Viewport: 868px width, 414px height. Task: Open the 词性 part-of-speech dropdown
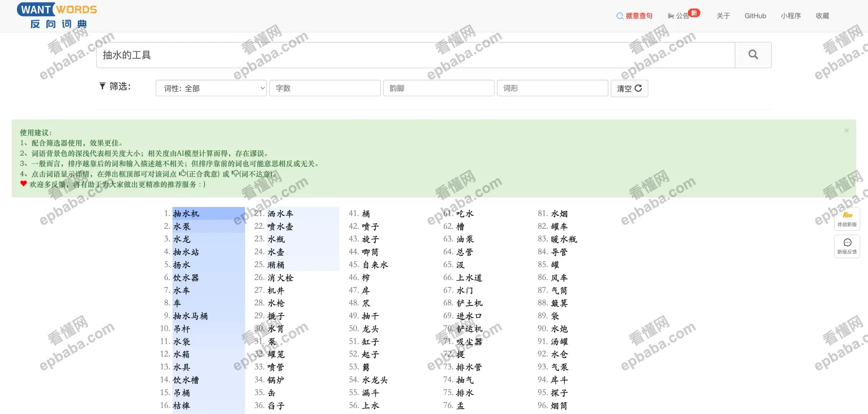pos(211,88)
